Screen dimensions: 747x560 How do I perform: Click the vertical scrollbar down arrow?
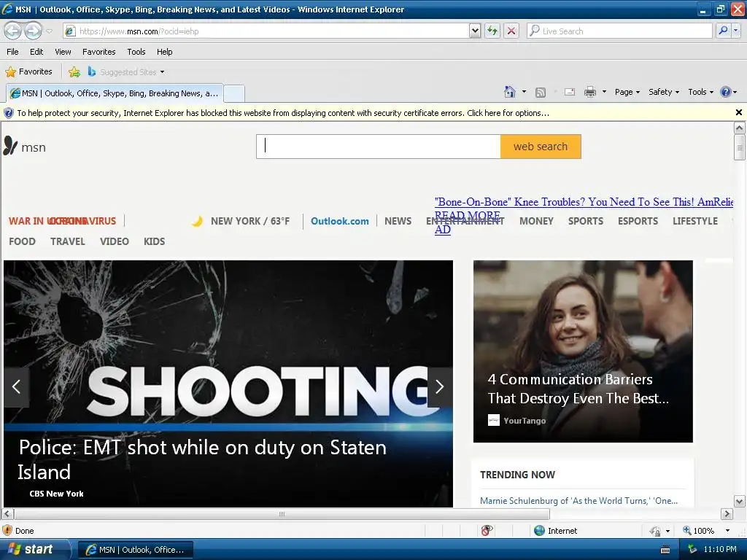pos(740,501)
